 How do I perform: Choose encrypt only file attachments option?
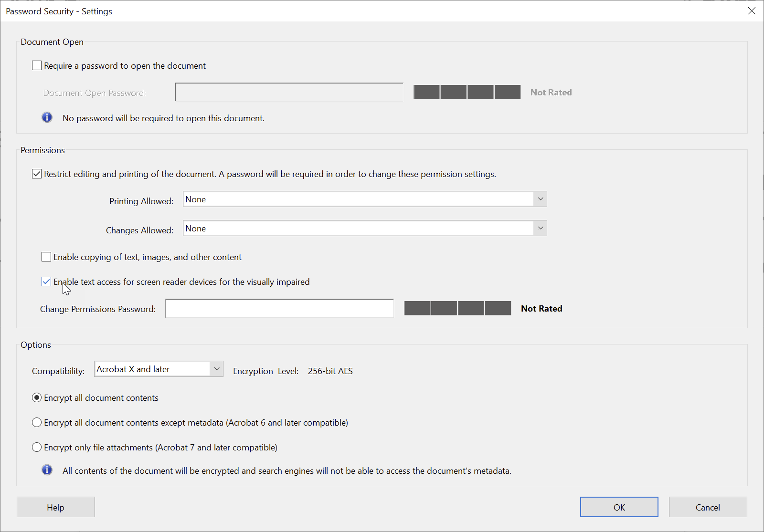tap(37, 447)
